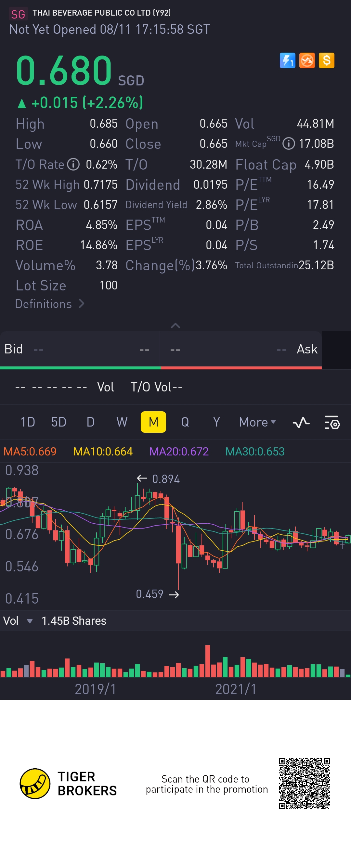
Task: Tap the Scan the QR code promotion text
Action: point(207,784)
